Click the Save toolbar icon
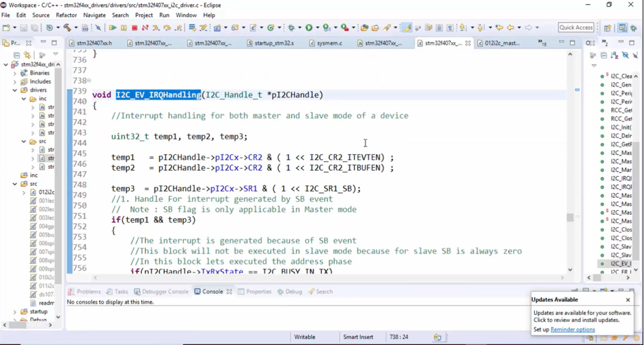This screenshot has height=345, width=644. click(x=24, y=27)
